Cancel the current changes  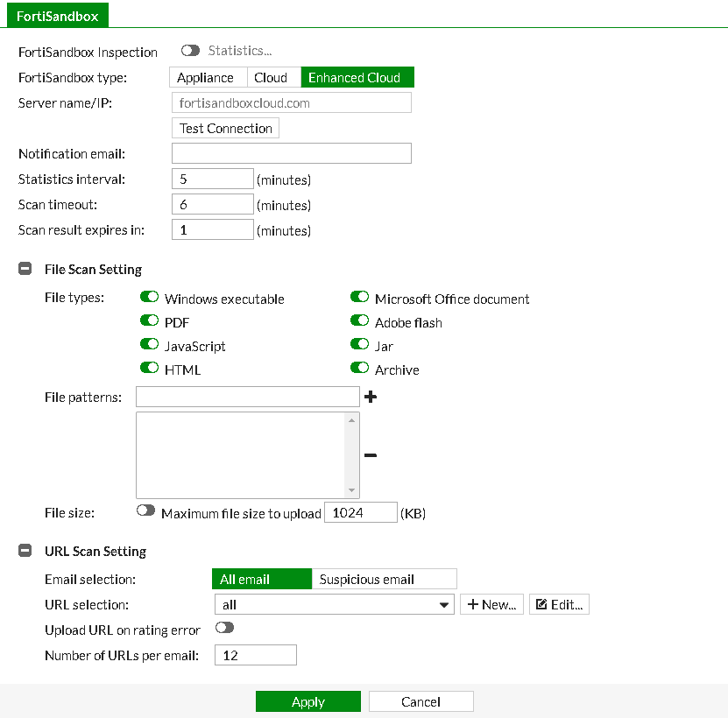coord(421,700)
